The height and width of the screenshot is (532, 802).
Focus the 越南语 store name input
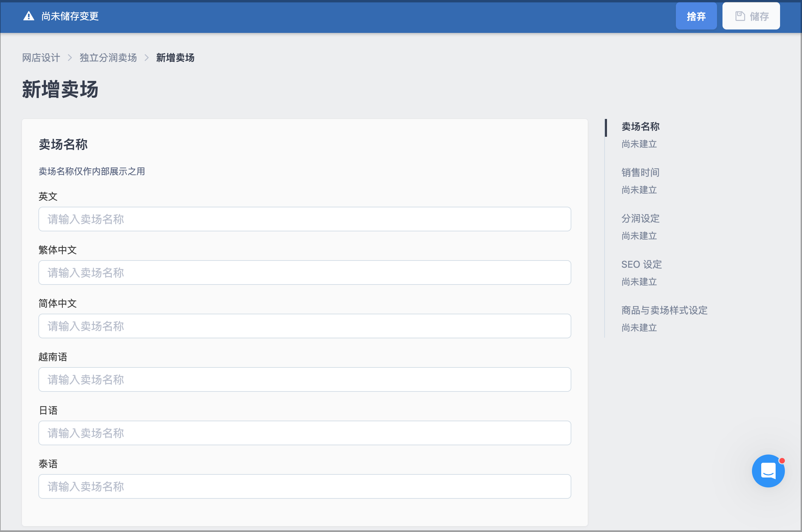click(x=305, y=379)
